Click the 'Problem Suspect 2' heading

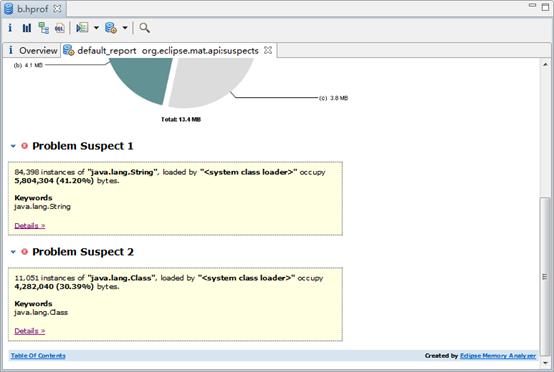(x=83, y=252)
